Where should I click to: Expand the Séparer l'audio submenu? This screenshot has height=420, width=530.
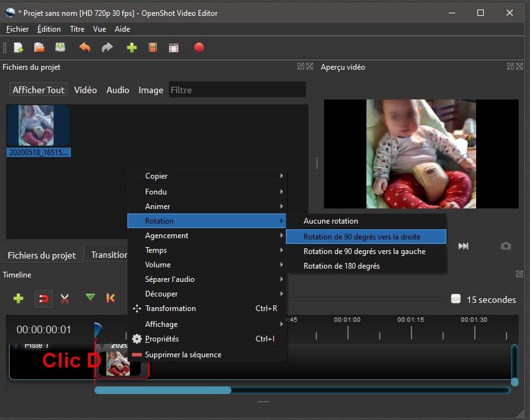207,279
